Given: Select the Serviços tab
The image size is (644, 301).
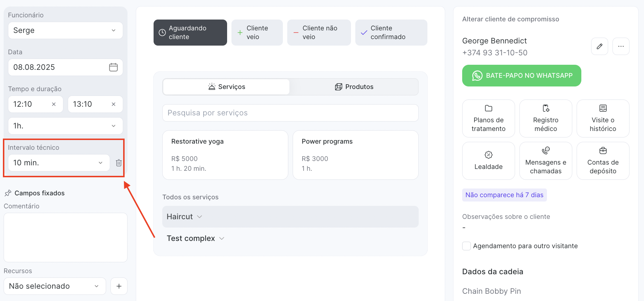Looking at the screenshot, I should (x=226, y=87).
